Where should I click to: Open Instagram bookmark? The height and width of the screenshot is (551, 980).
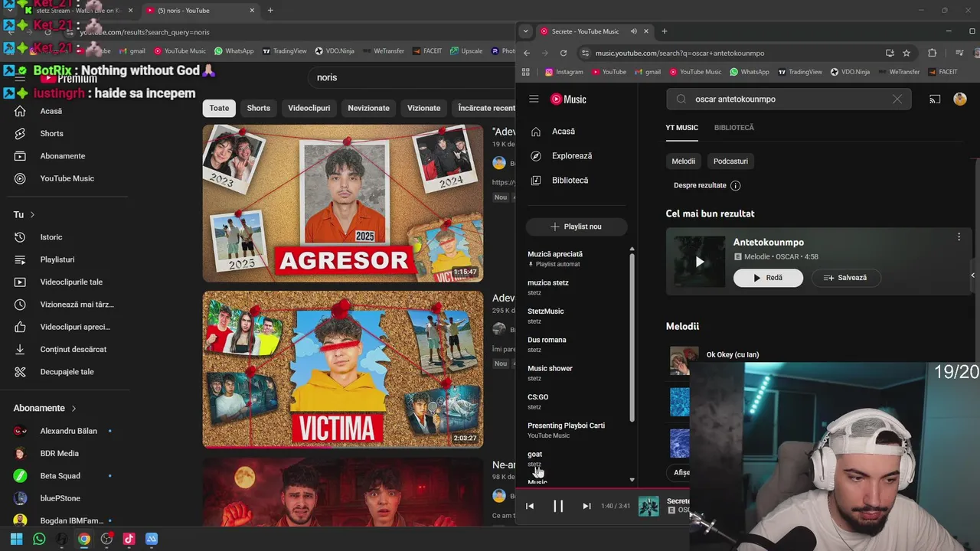[564, 72]
